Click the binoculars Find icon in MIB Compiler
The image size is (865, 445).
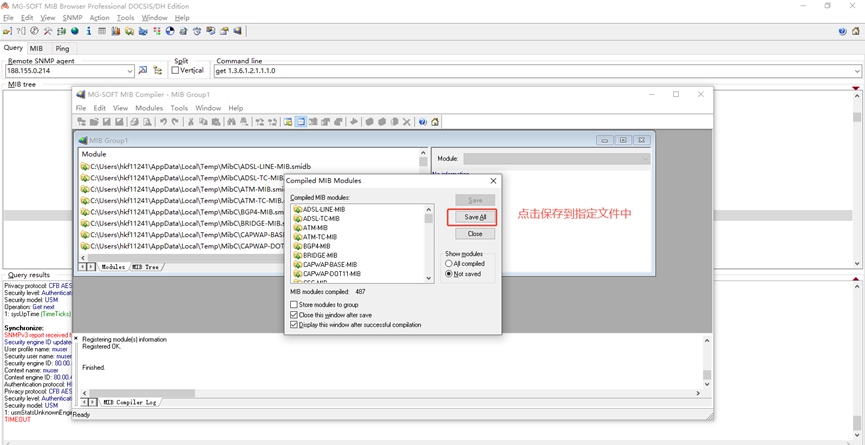coord(231,122)
